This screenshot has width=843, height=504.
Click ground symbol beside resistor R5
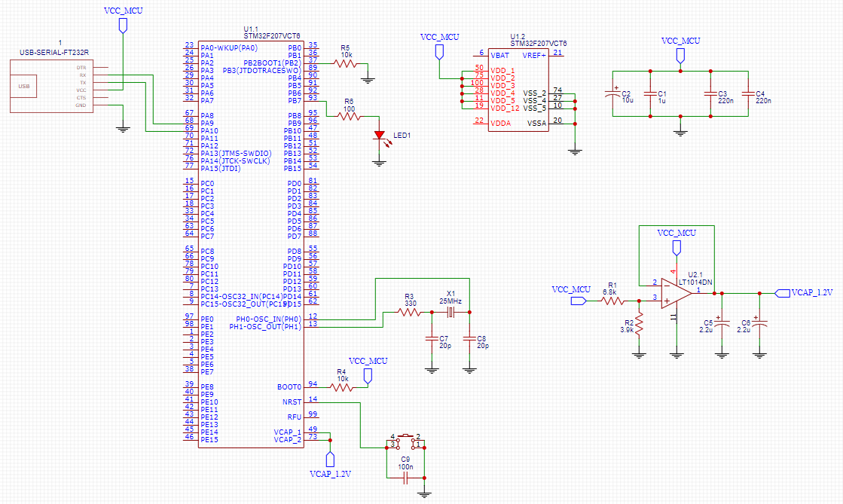point(368,80)
